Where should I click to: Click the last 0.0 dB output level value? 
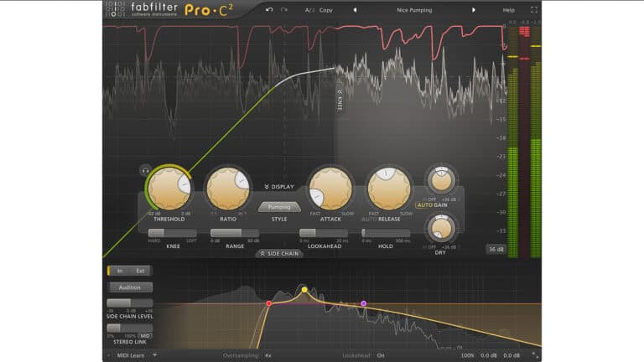512,355
